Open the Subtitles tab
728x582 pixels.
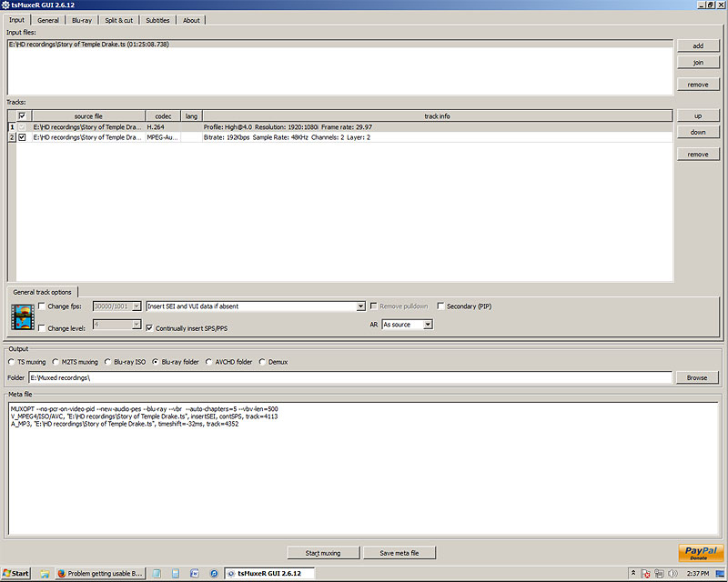click(157, 20)
